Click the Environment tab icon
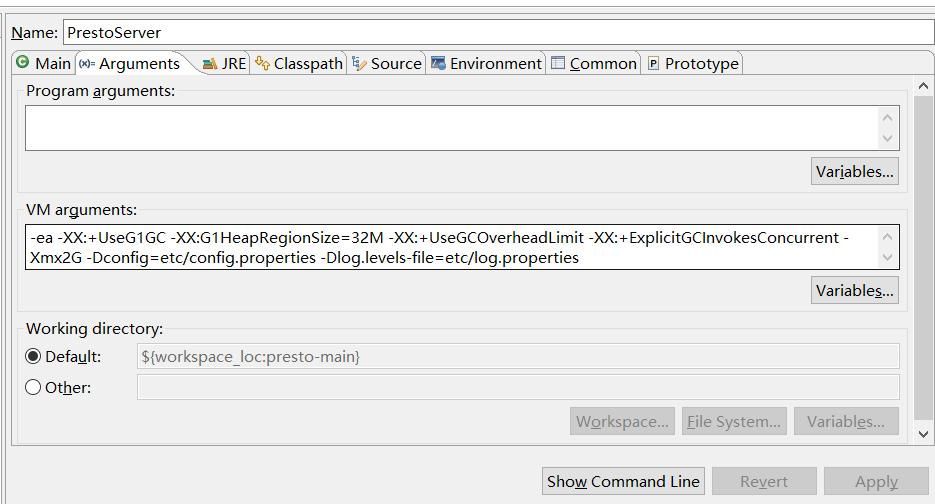This screenshot has width=935, height=504. (x=438, y=63)
